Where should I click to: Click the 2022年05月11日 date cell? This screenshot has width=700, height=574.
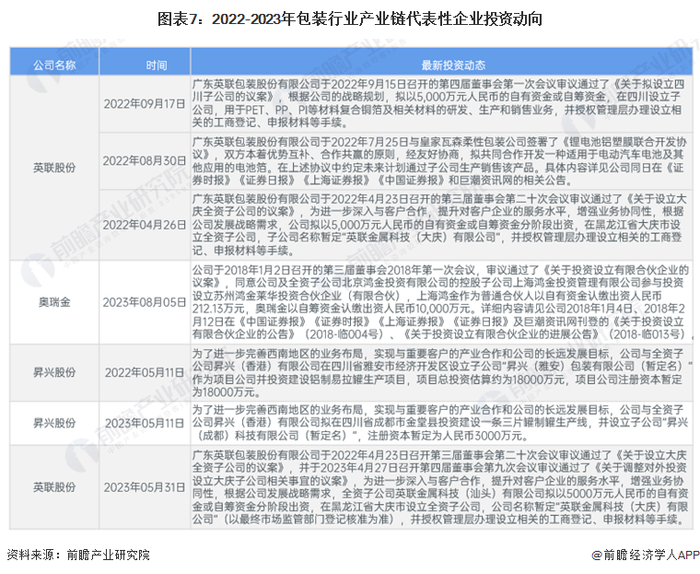[x=145, y=372]
